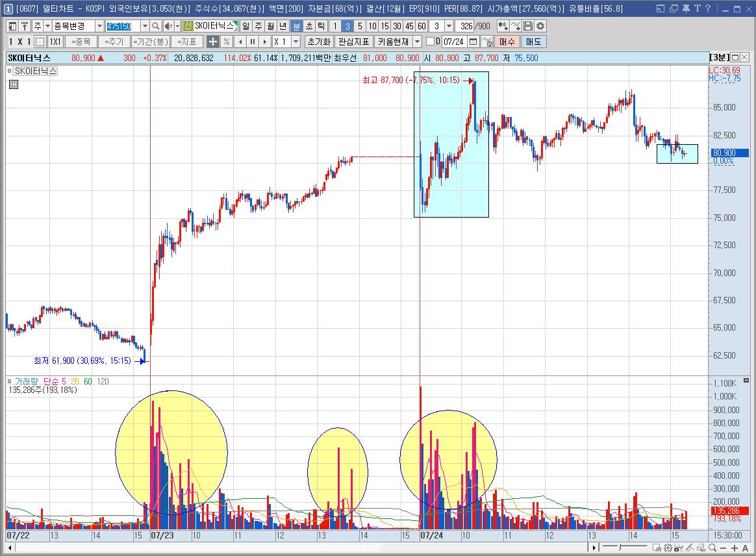Click the bottom eraser icon

click(x=701, y=548)
